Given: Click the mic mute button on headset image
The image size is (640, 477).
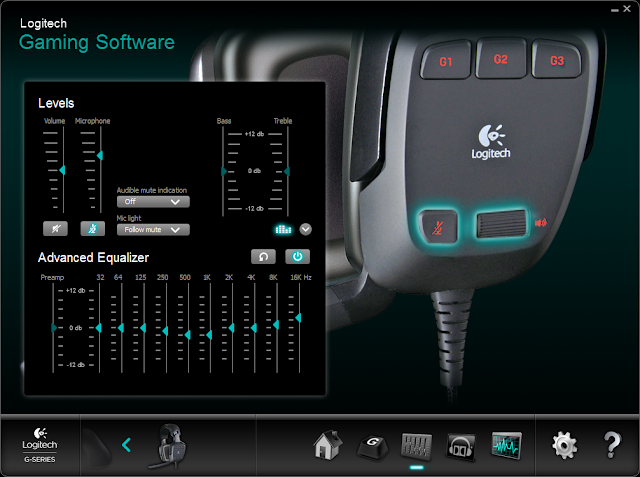Looking at the screenshot, I should pyautogui.click(x=438, y=227).
